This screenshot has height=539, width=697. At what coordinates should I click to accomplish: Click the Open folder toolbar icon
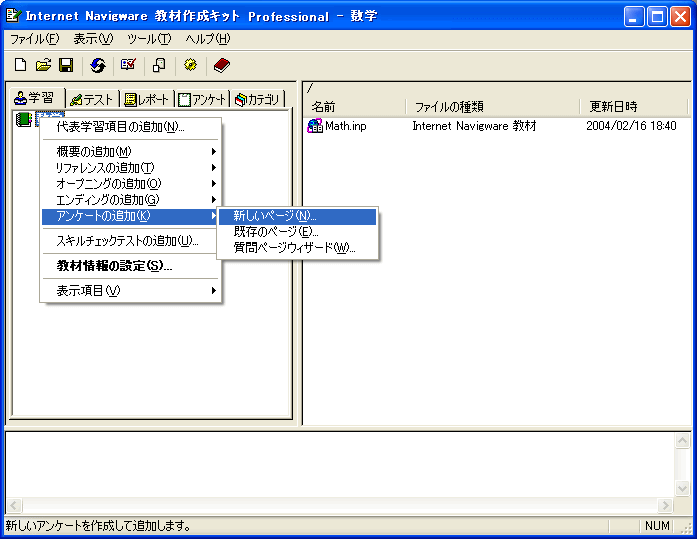coord(44,65)
